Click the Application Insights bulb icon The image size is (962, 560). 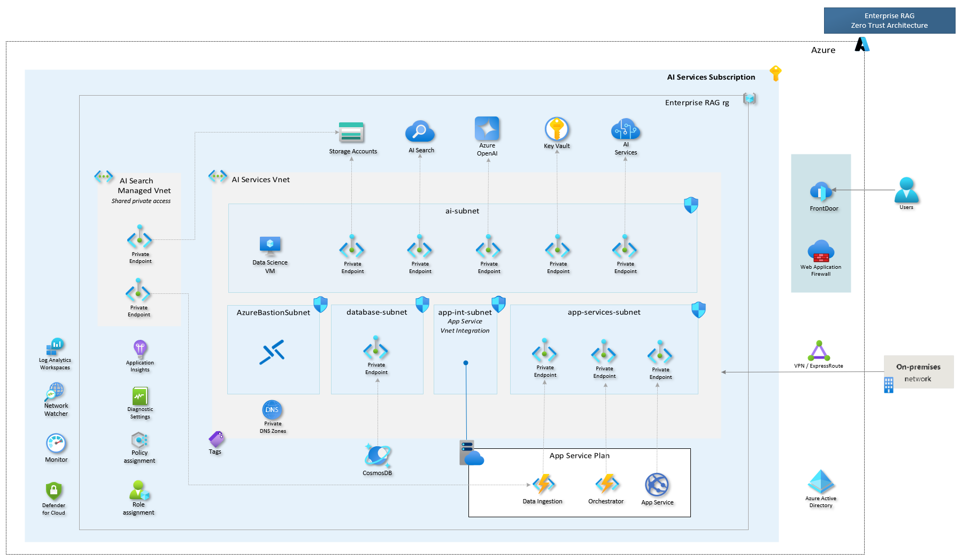click(x=140, y=349)
